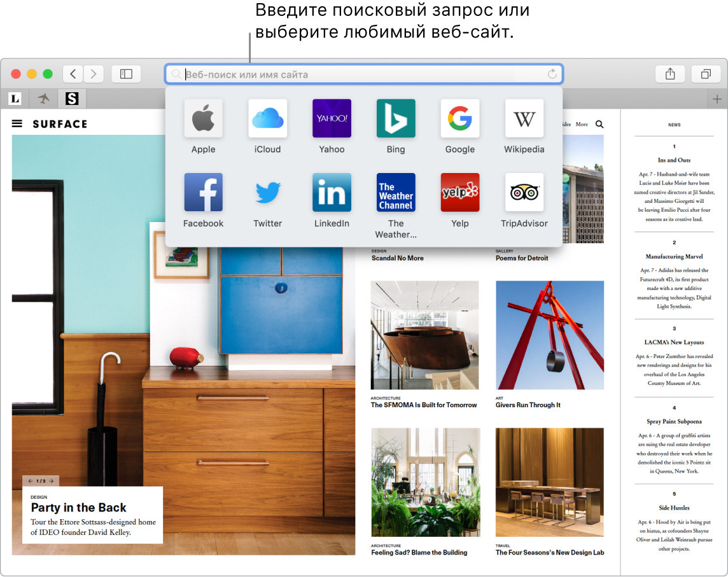Switch to the S pinned tab
The image size is (728, 577).
[72, 99]
